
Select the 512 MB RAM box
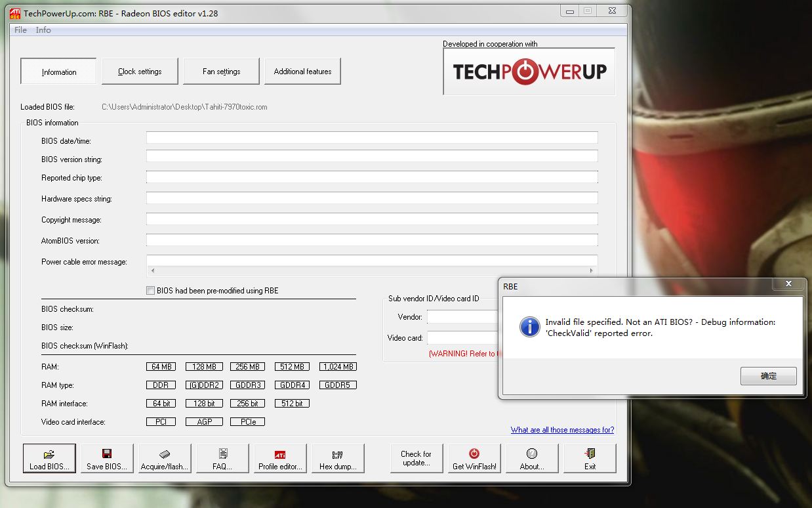click(292, 367)
